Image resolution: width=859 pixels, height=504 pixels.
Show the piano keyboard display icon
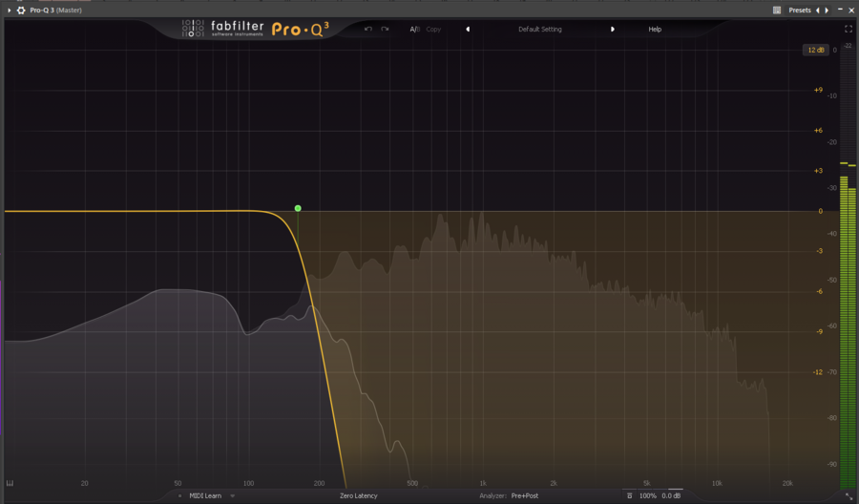[x=10, y=483]
